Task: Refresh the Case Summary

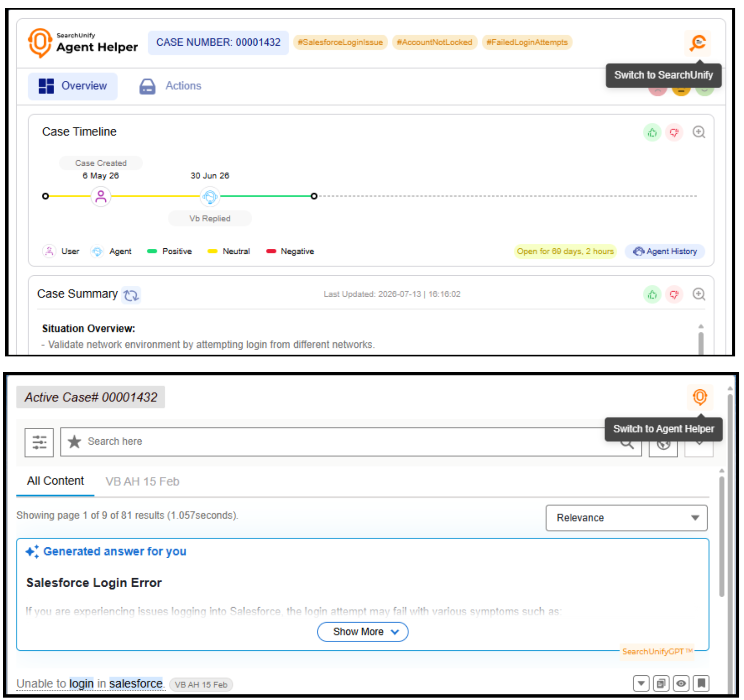Action: 131,295
